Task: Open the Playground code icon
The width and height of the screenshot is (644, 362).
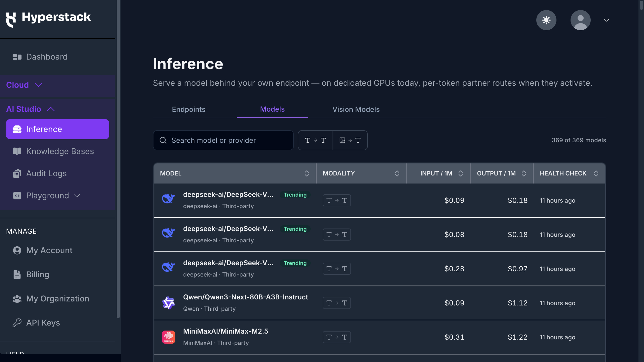Action: [x=17, y=196]
